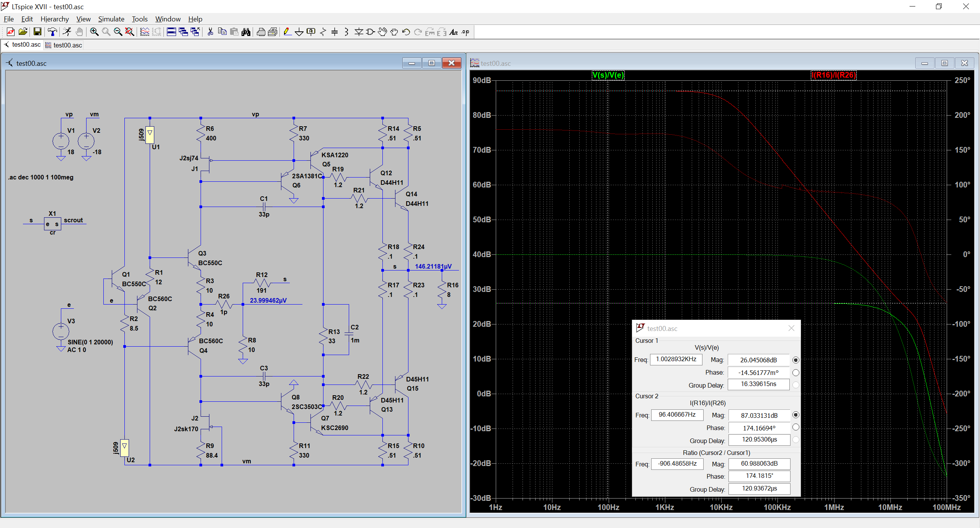Screen dimensions: 980x528
Task: Place a Ground symbol from toolbar
Action: pos(299,32)
